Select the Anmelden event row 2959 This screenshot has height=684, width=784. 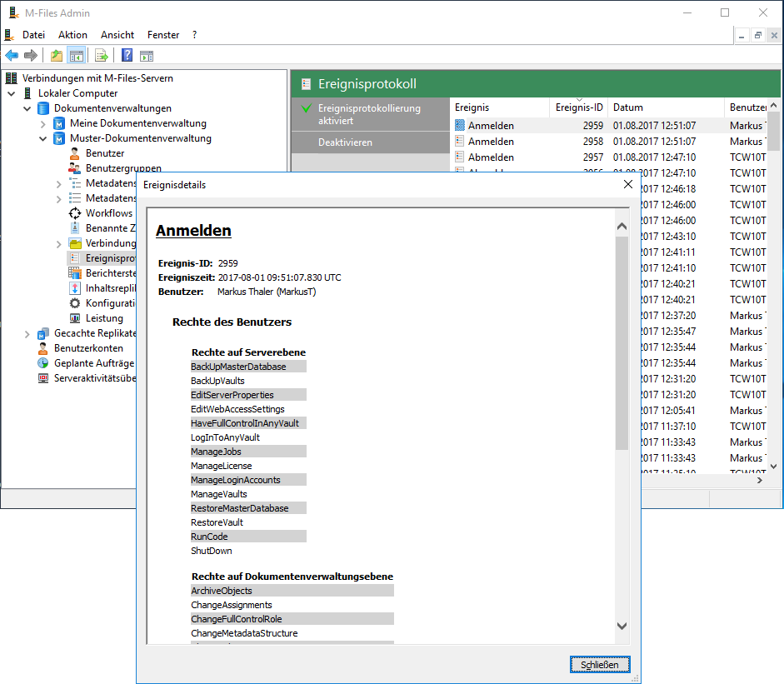(610, 126)
